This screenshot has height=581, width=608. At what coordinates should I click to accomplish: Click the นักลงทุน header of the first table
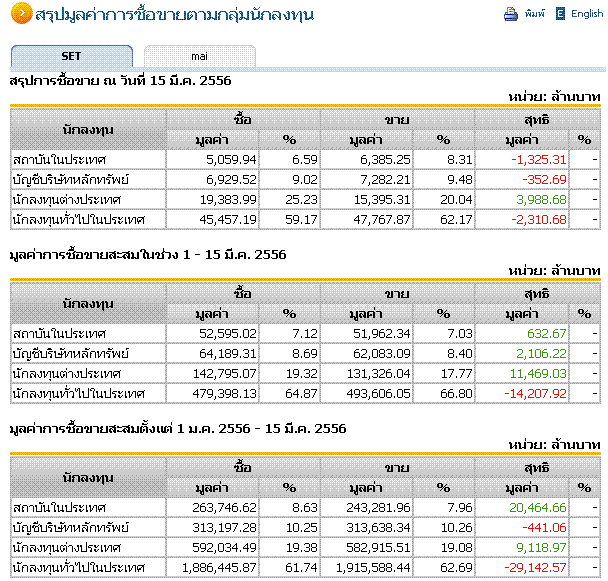[x=88, y=130]
